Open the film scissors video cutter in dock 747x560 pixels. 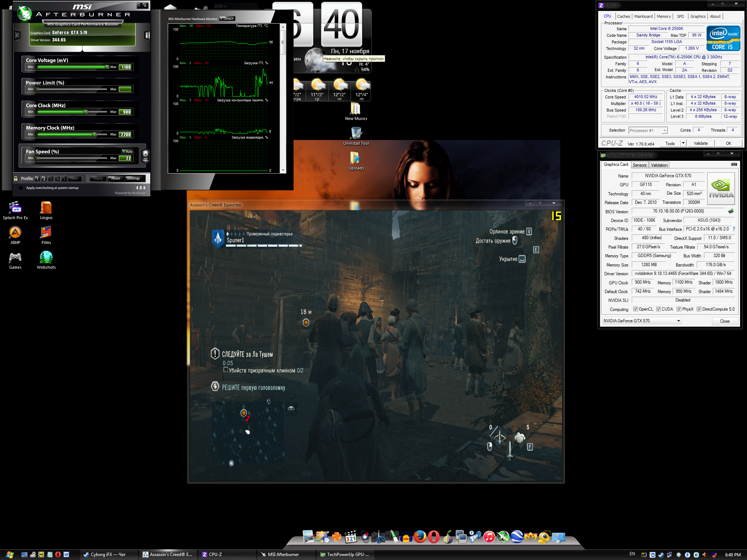click(x=378, y=537)
